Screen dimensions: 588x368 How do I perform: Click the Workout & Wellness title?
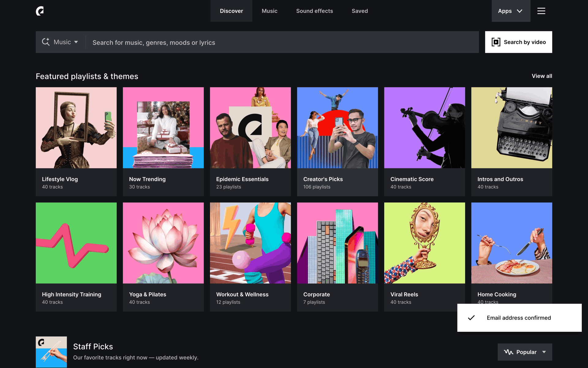[x=242, y=294]
